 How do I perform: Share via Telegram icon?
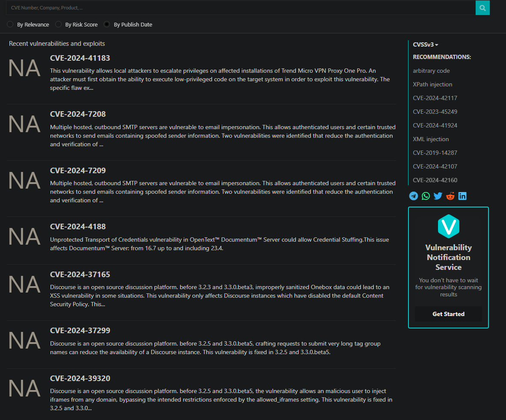(x=414, y=196)
